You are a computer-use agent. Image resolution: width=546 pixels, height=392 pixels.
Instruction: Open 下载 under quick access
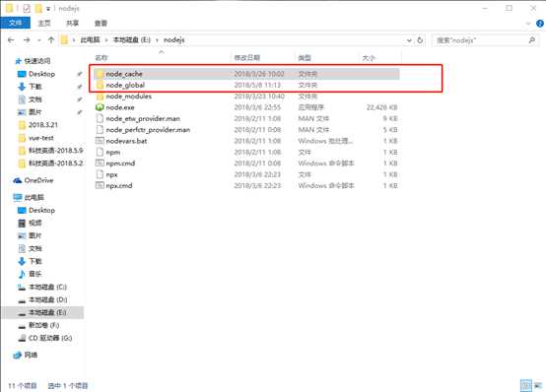tap(35, 87)
